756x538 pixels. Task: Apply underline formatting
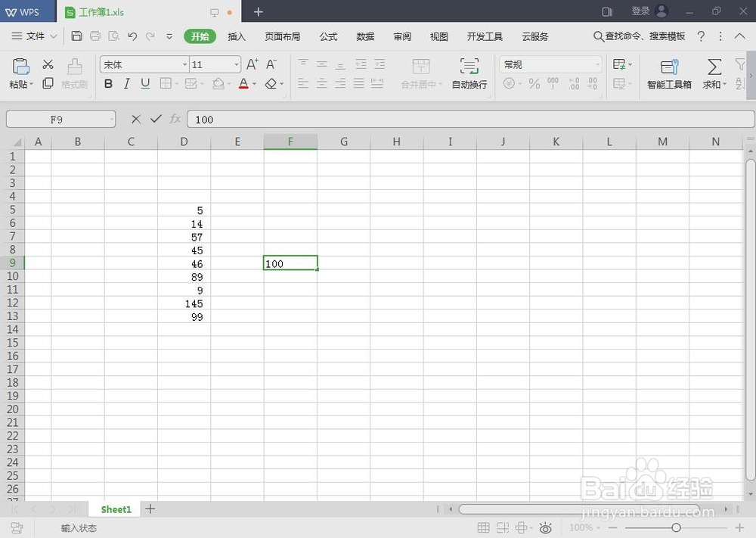click(x=144, y=84)
